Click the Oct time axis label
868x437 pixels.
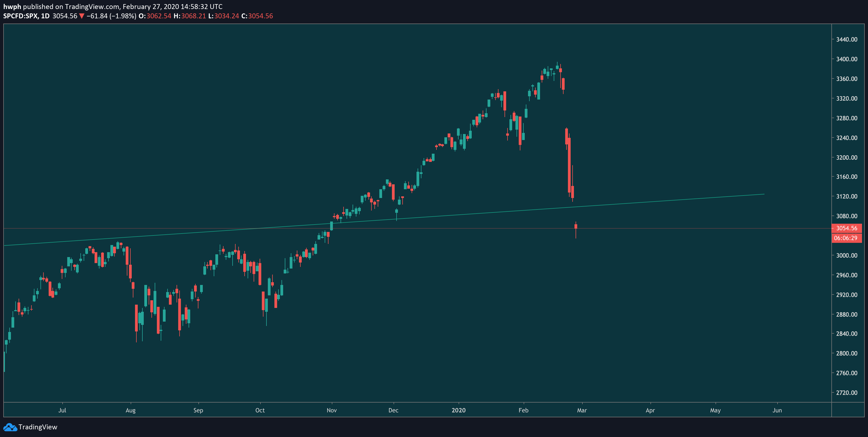(x=260, y=410)
